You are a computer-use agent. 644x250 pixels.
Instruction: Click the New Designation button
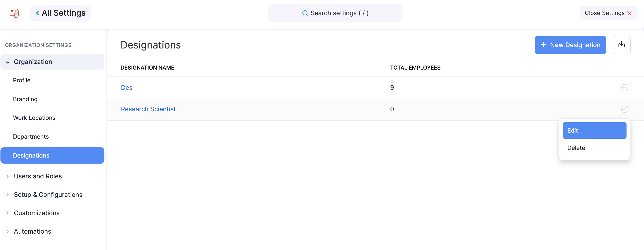tap(570, 45)
